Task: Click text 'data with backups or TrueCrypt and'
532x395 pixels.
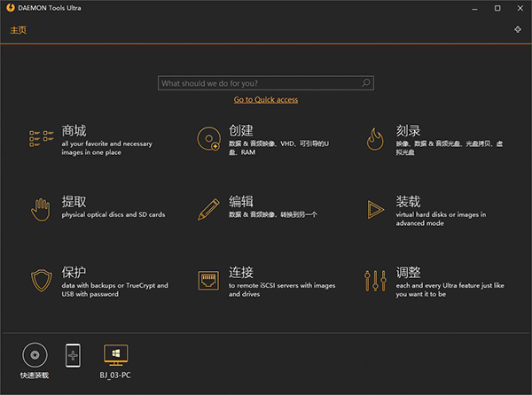Action: 114,285
